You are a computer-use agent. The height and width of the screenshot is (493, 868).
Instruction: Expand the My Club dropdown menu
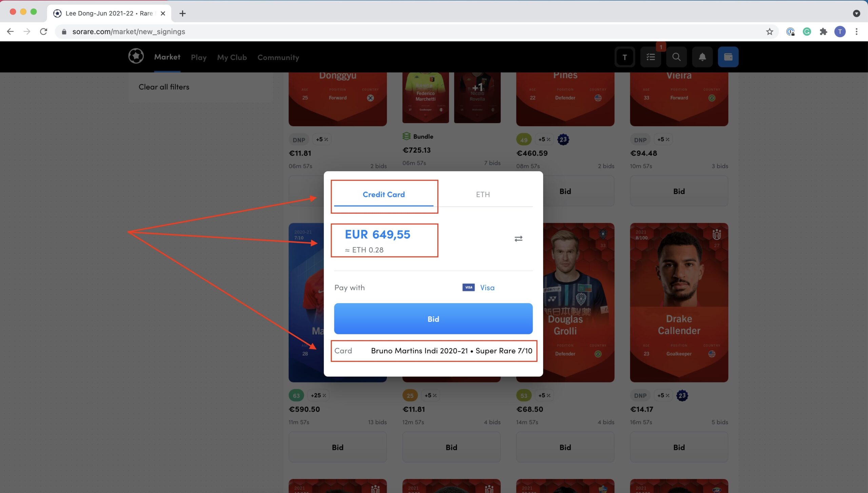click(x=232, y=57)
